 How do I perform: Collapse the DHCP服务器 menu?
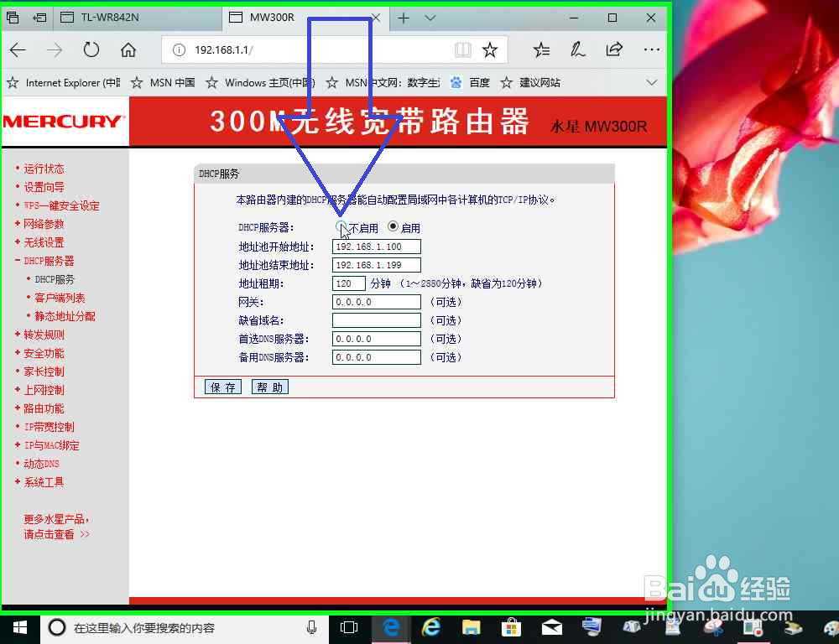coord(49,261)
